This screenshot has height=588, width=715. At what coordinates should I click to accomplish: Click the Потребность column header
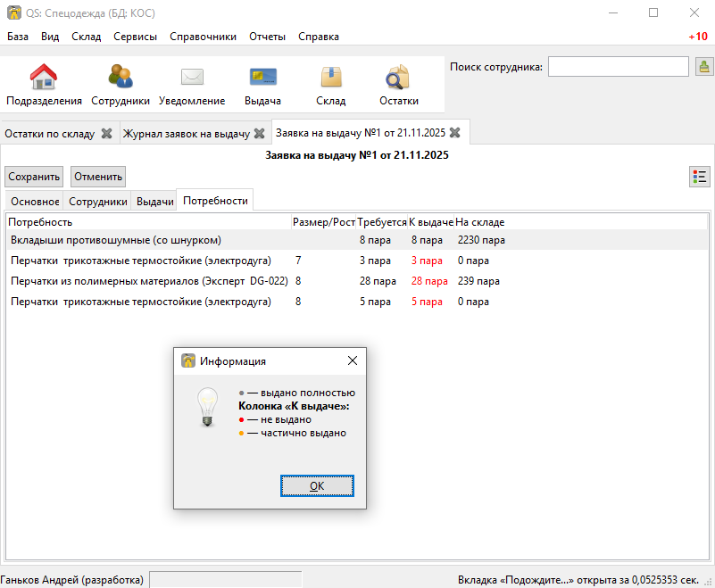(40, 221)
